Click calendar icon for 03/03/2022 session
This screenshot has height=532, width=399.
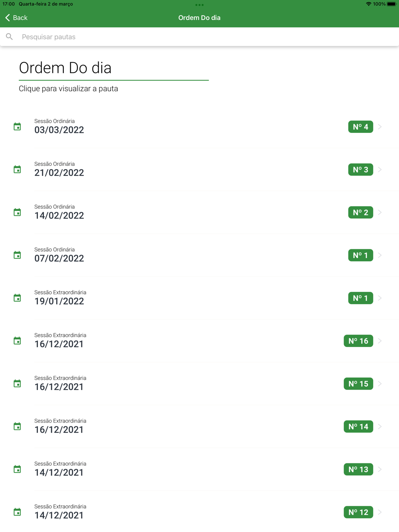click(17, 127)
